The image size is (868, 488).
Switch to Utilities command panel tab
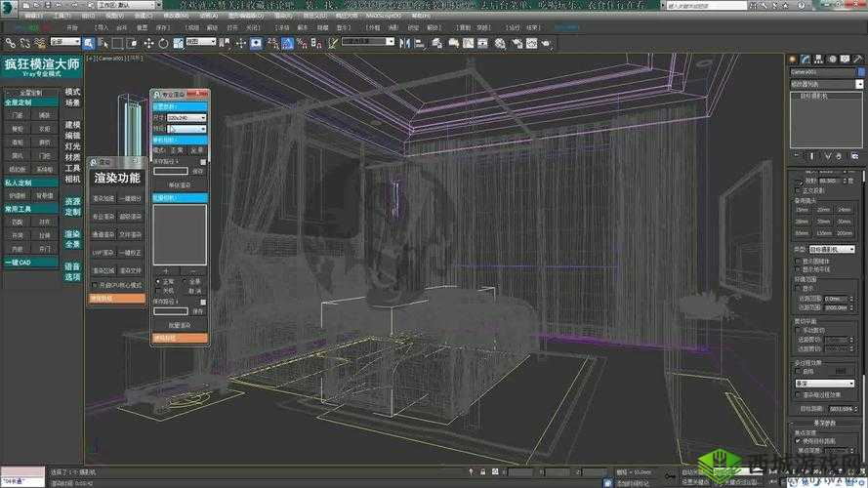[x=857, y=59]
